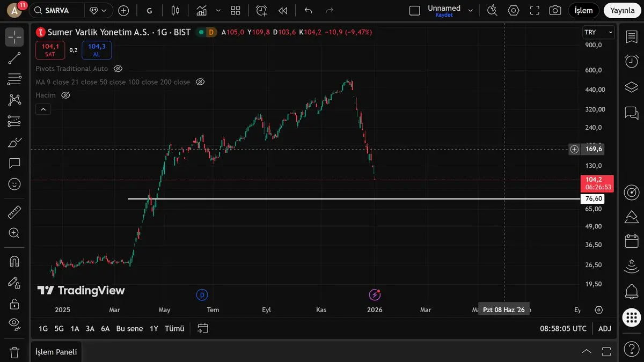Viewport: 644px width, 362px height.
Task: Click the quick search icon
Action: [492, 10]
